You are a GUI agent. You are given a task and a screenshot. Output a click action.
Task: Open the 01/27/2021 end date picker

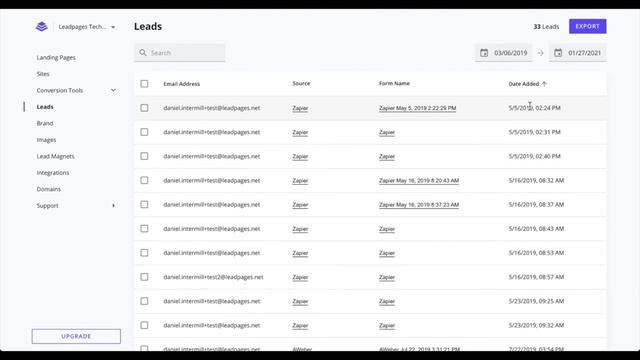pyautogui.click(x=577, y=53)
